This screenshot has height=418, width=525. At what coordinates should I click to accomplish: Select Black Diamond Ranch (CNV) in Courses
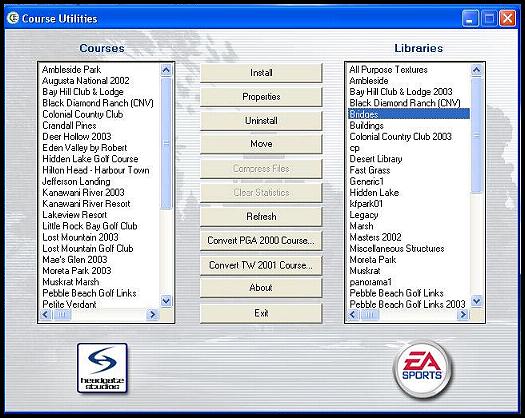point(98,103)
